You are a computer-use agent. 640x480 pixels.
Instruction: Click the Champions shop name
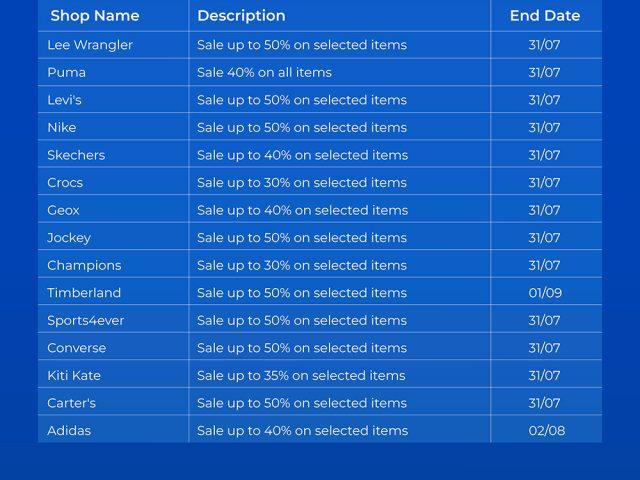click(x=84, y=265)
